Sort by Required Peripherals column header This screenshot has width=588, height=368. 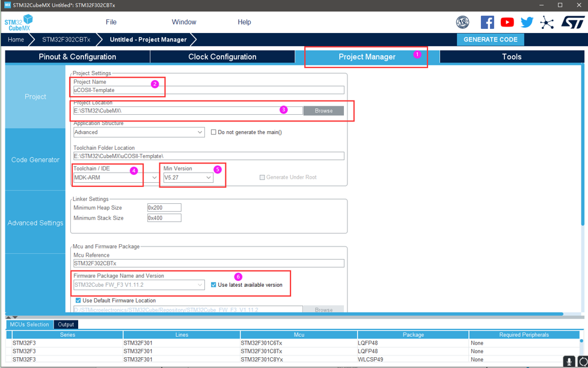(x=524, y=334)
